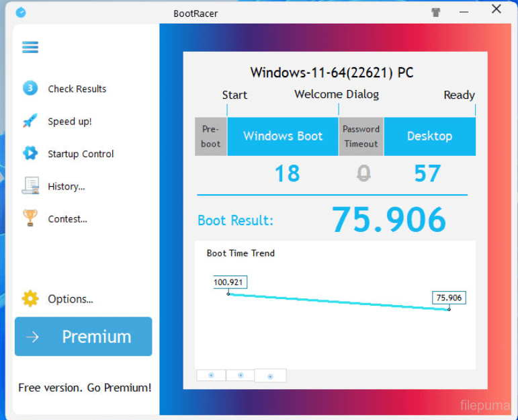Click the Premium button
The width and height of the screenshot is (518, 420).
(83, 337)
